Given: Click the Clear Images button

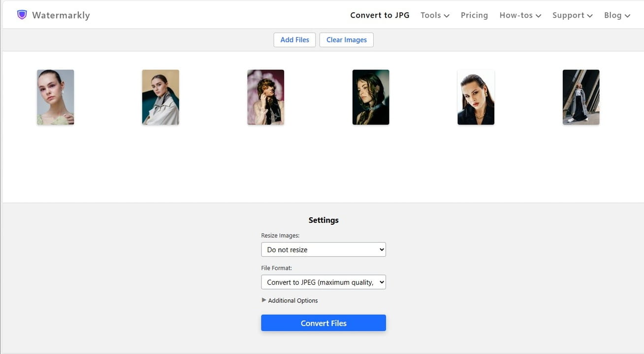Looking at the screenshot, I should coord(347,40).
